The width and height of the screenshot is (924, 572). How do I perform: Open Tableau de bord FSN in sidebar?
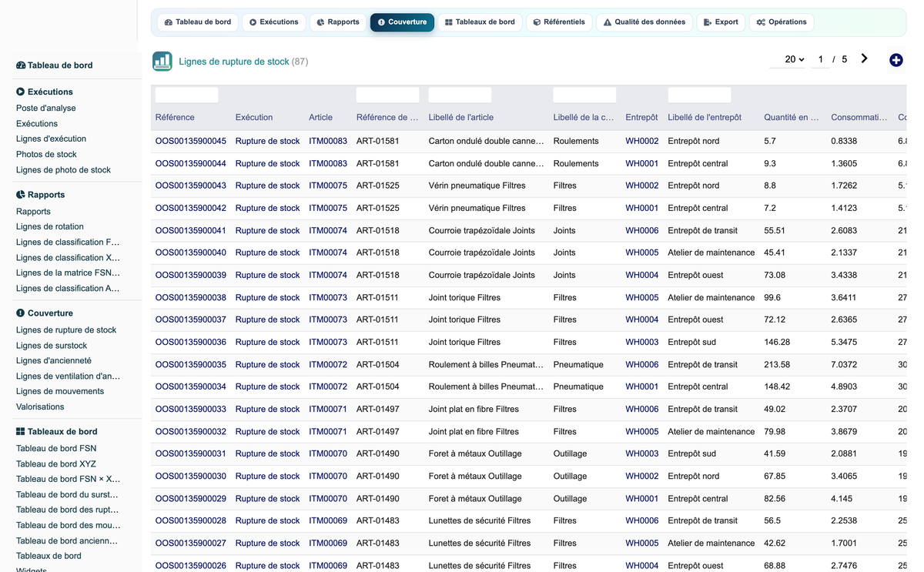coord(56,449)
